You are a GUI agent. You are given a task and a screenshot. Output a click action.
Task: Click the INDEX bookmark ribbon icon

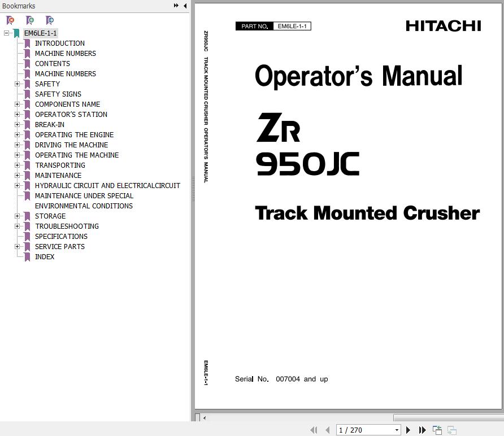pyautogui.click(x=27, y=257)
